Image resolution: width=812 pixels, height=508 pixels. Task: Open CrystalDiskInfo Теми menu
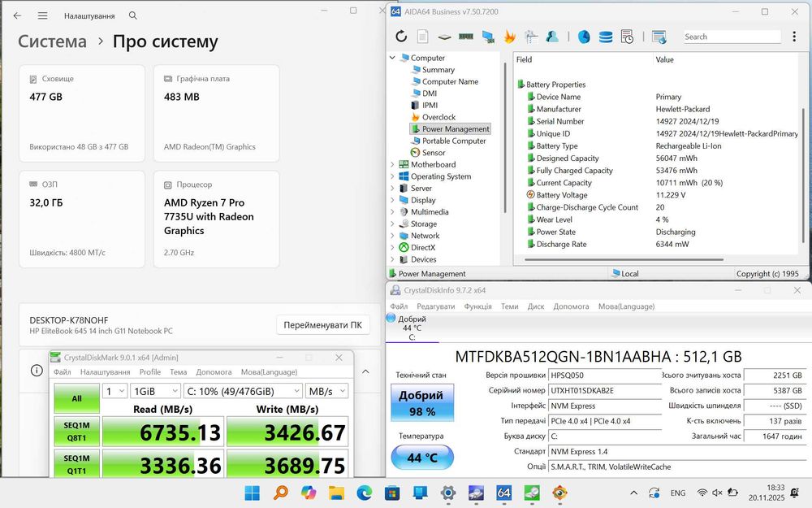[x=510, y=306]
